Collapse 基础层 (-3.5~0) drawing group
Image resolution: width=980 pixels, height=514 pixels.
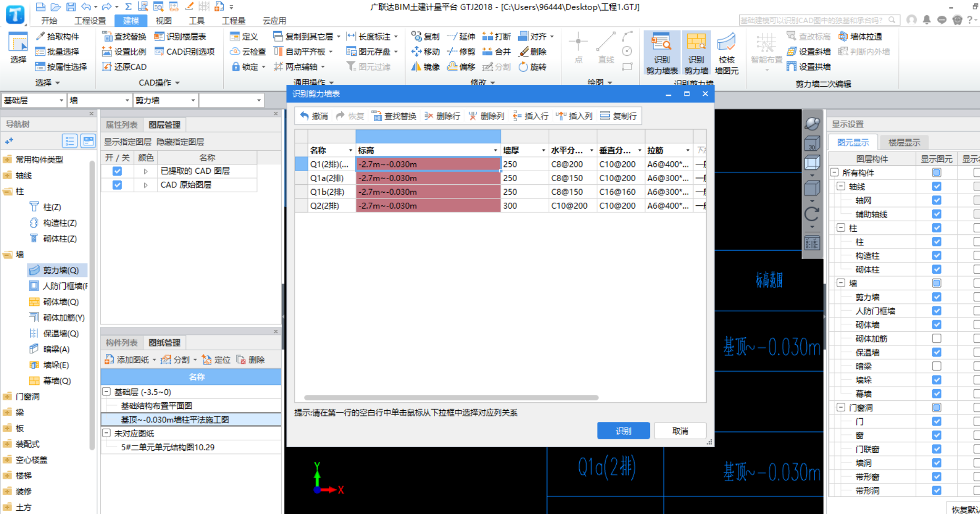point(106,392)
